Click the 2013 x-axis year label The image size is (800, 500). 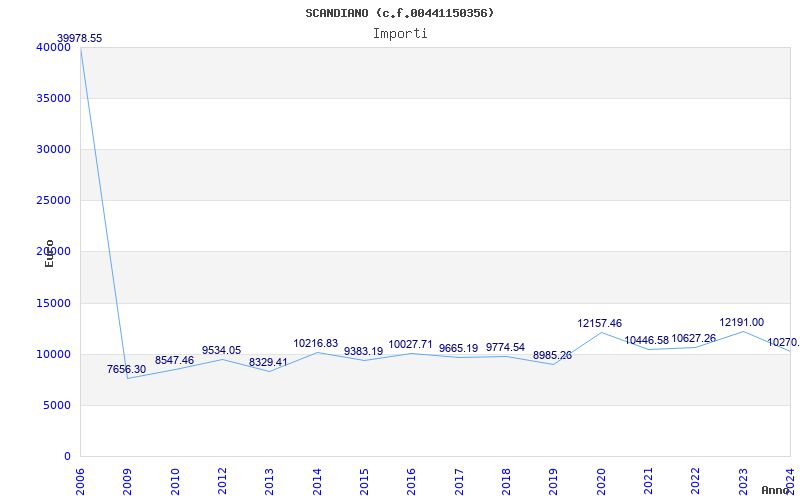[269, 481]
